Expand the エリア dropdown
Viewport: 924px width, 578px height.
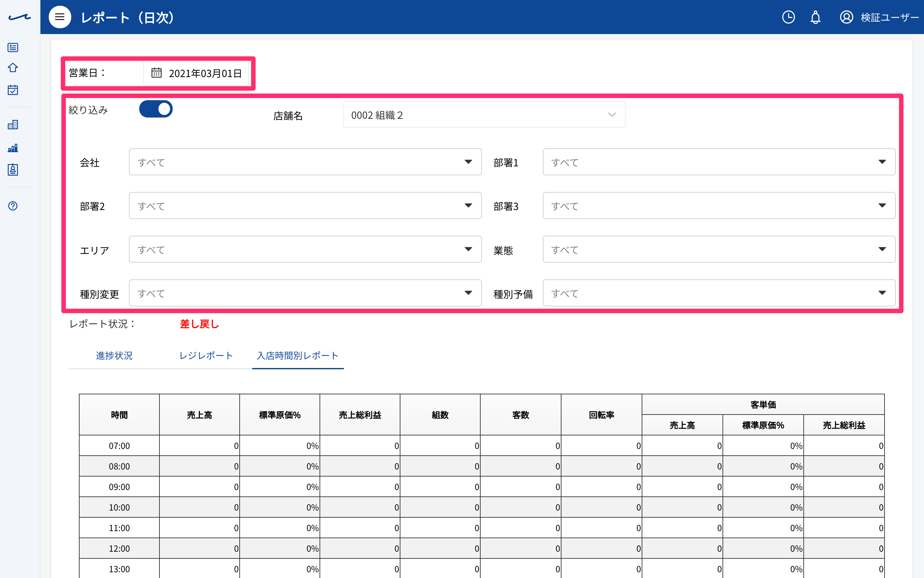pos(305,249)
